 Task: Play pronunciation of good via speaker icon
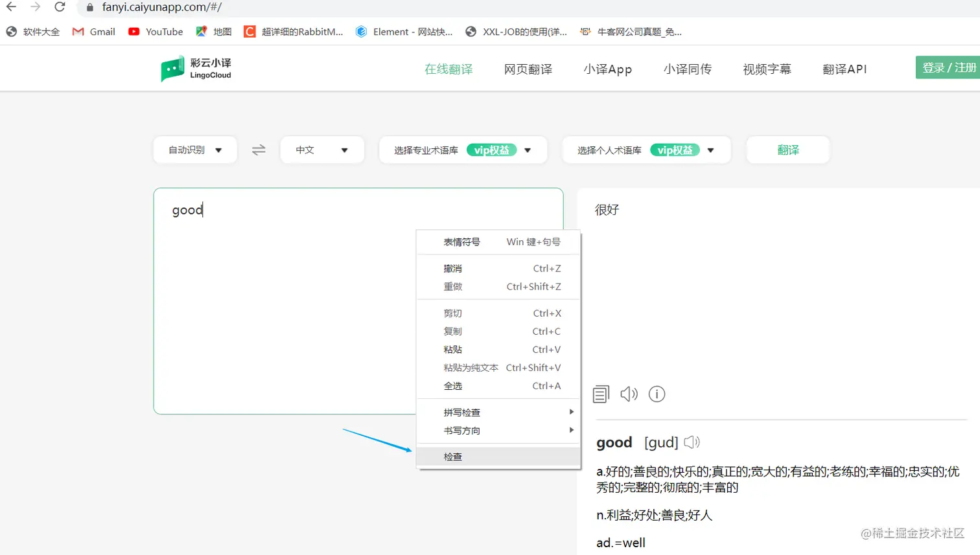pyautogui.click(x=692, y=442)
